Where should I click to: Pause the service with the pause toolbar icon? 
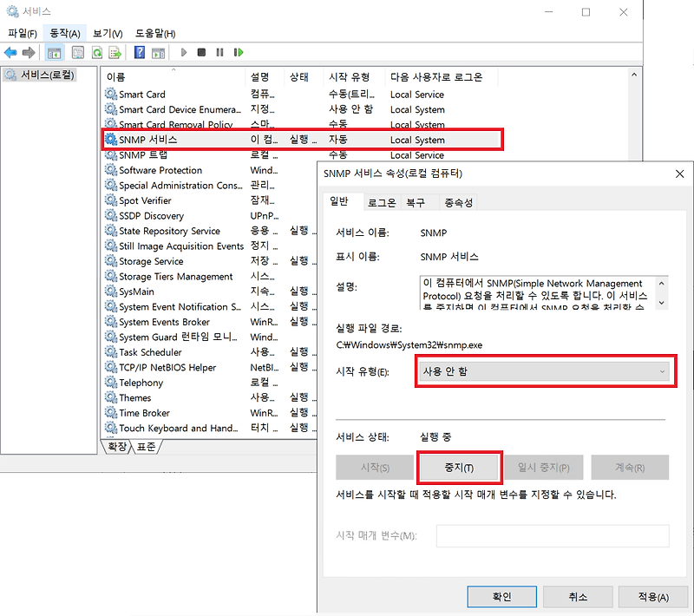tap(219, 52)
